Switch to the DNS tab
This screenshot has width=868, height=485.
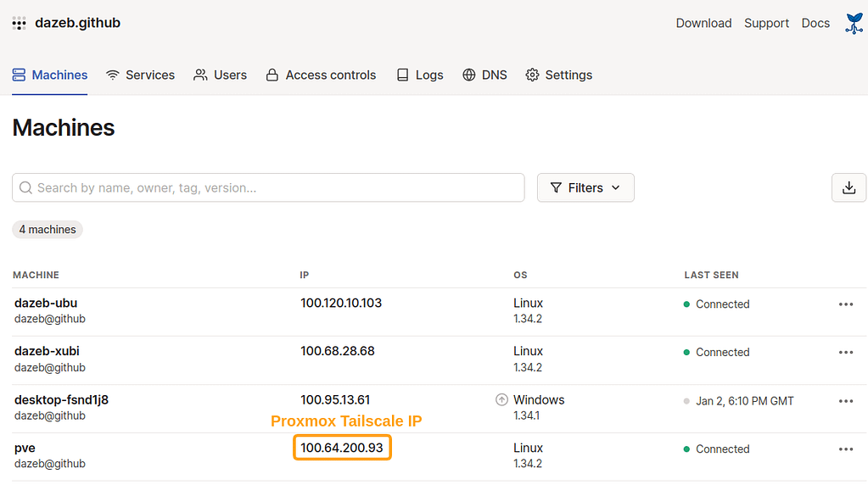coord(484,75)
